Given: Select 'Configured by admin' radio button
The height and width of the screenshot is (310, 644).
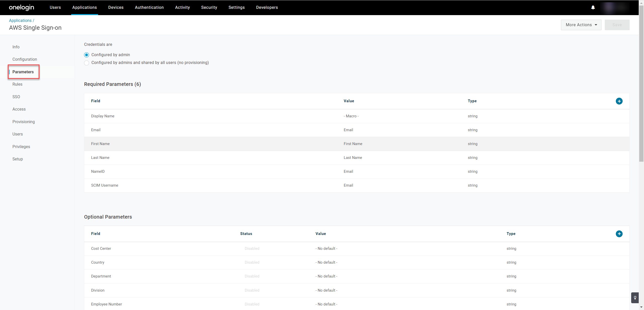Looking at the screenshot, I should (x=87, y=55).
